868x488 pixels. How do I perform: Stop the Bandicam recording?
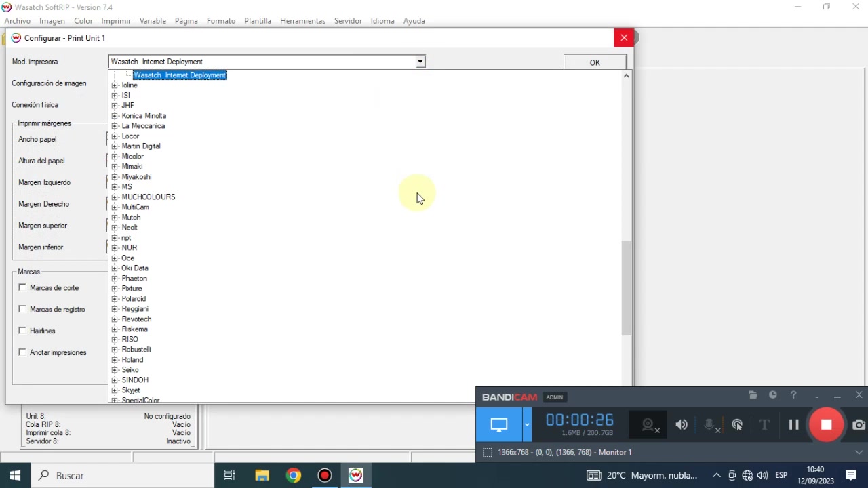pos(826,425)
